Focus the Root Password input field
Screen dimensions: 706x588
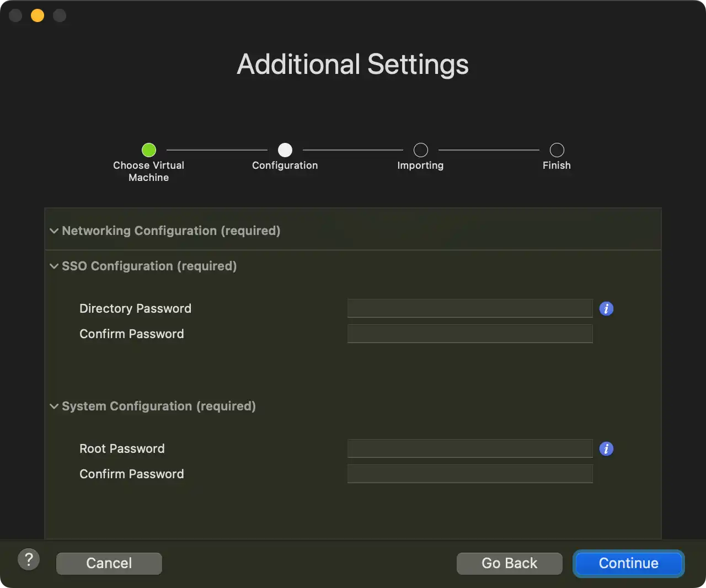[470, 448]
